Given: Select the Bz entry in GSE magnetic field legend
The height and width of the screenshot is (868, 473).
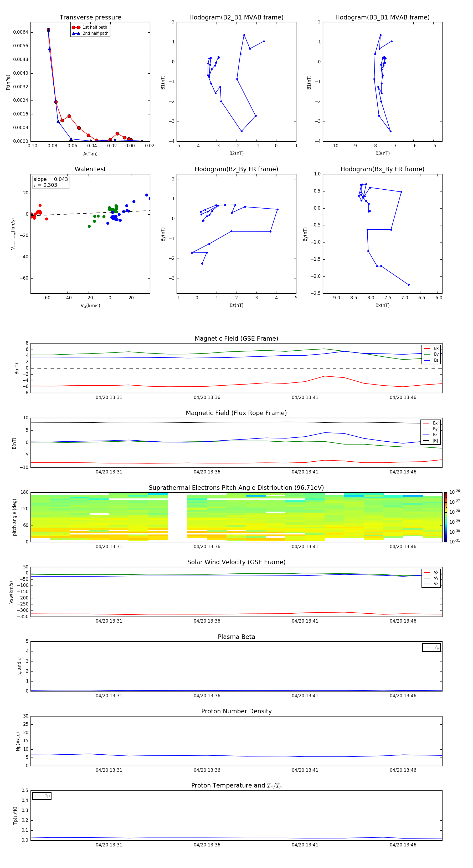Looking at the screenshot, I should [431, 360].
